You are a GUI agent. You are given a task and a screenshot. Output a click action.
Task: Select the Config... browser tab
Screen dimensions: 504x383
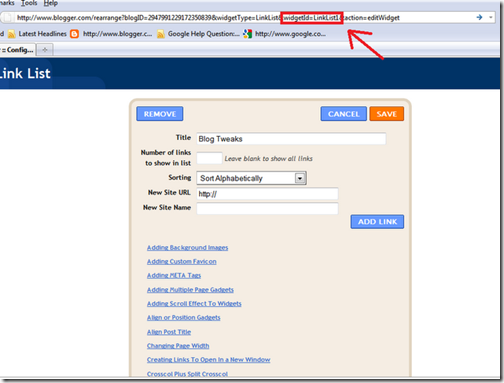point(17,50)
